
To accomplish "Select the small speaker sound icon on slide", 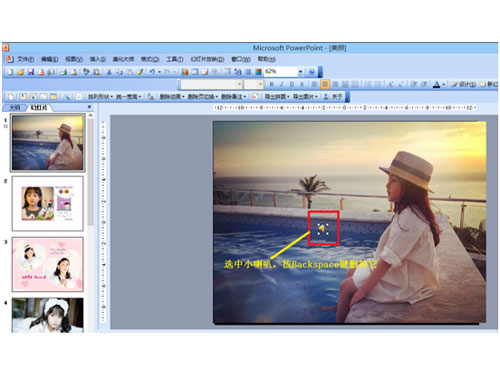I will (322, 229).
